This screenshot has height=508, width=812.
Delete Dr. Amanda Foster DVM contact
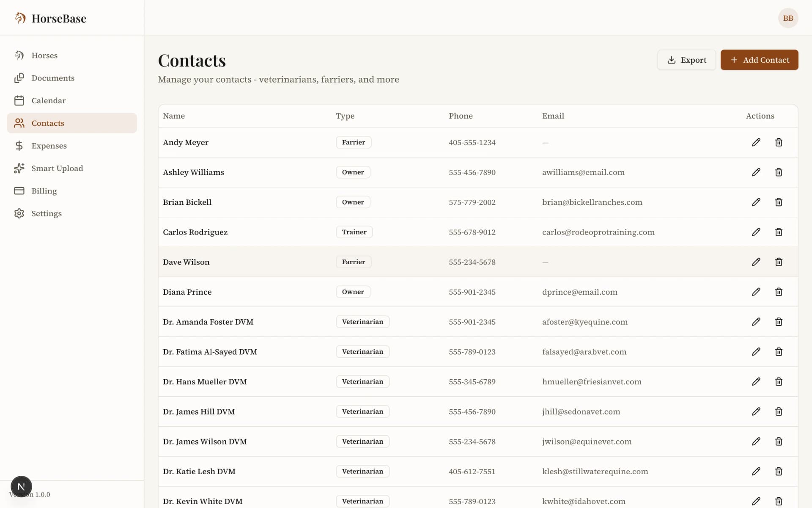[778, 322]
